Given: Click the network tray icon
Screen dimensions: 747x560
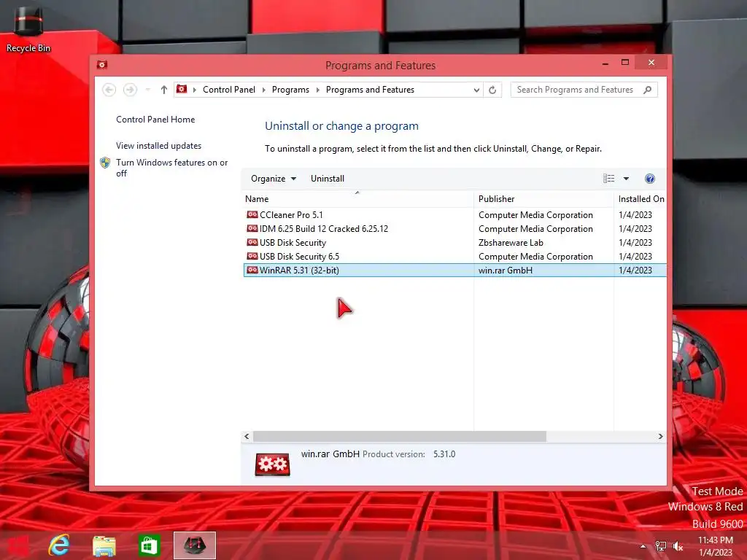Looking at the screenshot, I should tap(661, 546).
